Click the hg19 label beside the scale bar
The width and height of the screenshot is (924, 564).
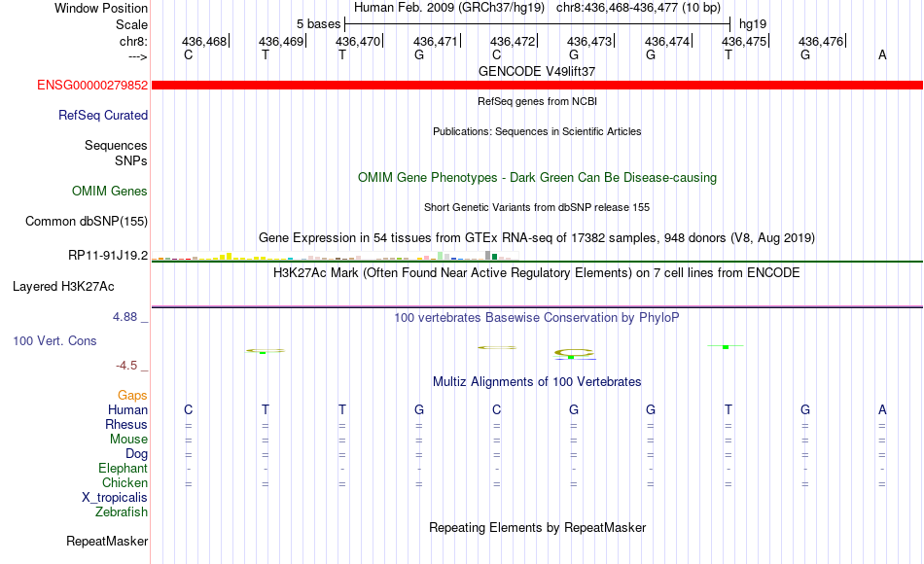pyautogui.click(x=753, y=24)
